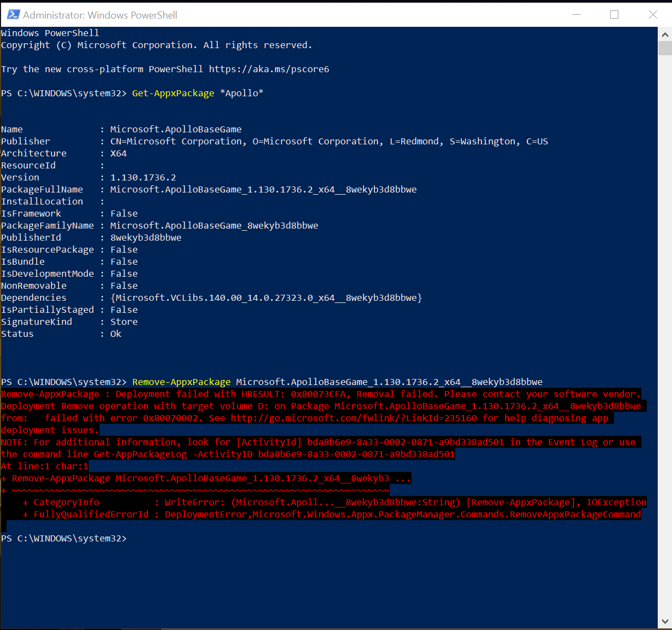Click the PowerShell icon in title bar
672x630 pixels.
coord(13,15)
